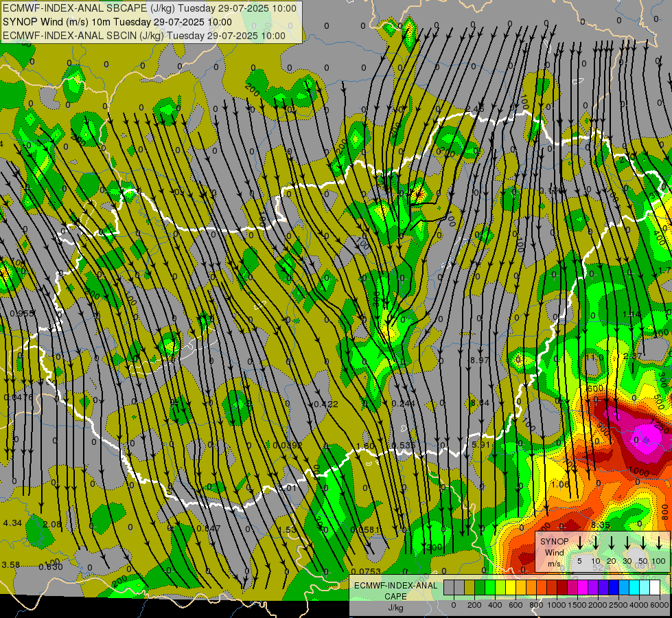Viewport: 672px width, 618px height.
Task: Click the SBCIN title line in header
Action: click(144, 36)
